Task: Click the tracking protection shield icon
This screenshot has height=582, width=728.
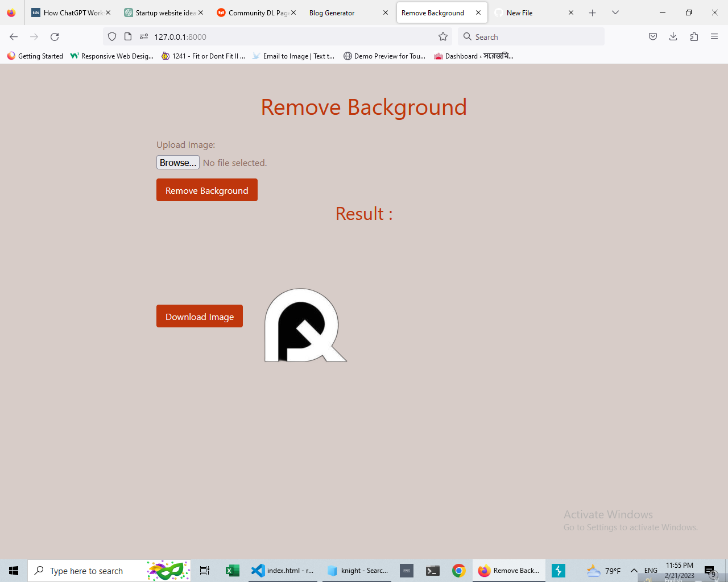Action: (111, 36)
